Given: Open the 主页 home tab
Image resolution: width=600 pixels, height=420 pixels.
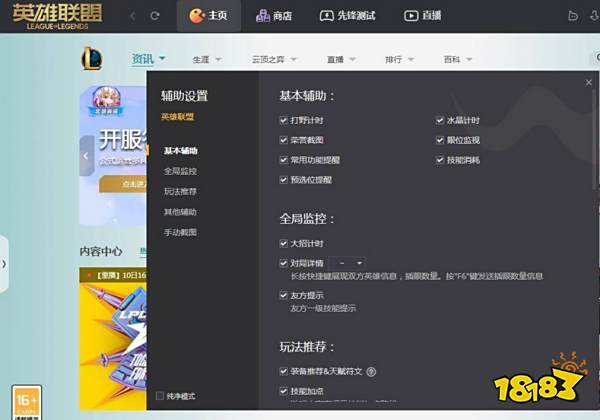Looking at the screenshot, I should click(x=209, y=16).
